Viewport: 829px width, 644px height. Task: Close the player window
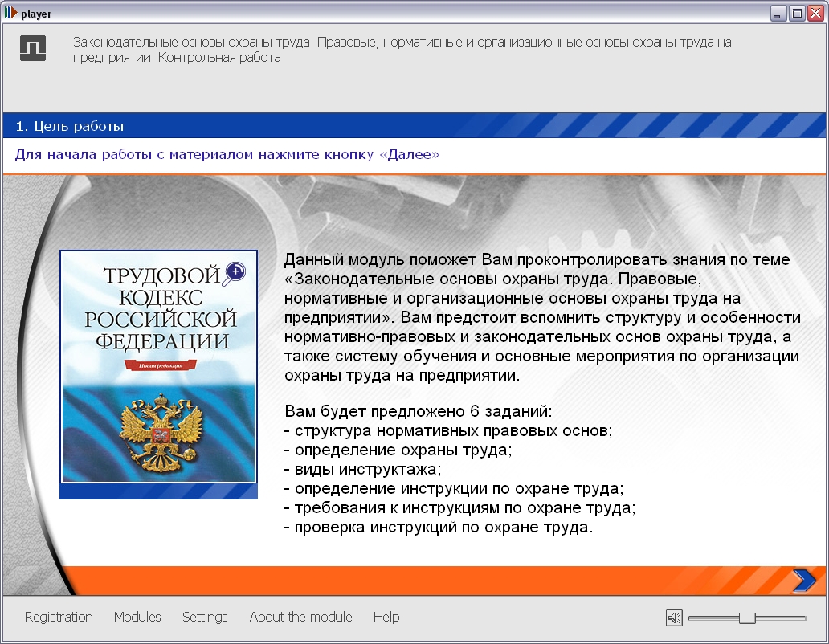[815, 13]
